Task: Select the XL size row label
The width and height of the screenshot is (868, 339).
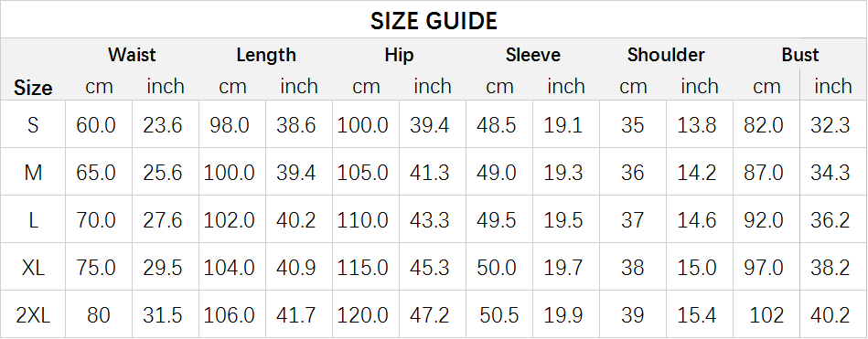Action: [33, 267]
